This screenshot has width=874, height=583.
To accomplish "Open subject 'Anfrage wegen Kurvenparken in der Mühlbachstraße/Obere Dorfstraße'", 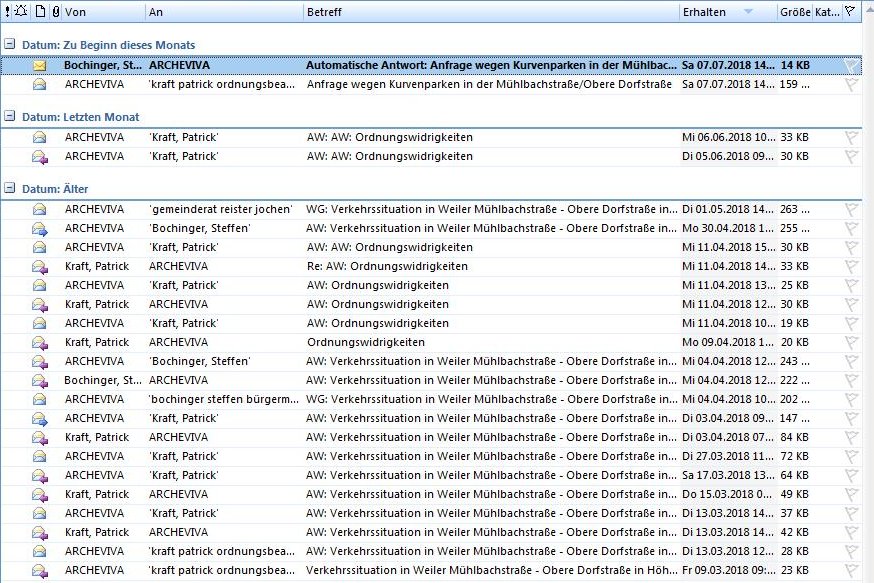I will (x=489, y=84).
